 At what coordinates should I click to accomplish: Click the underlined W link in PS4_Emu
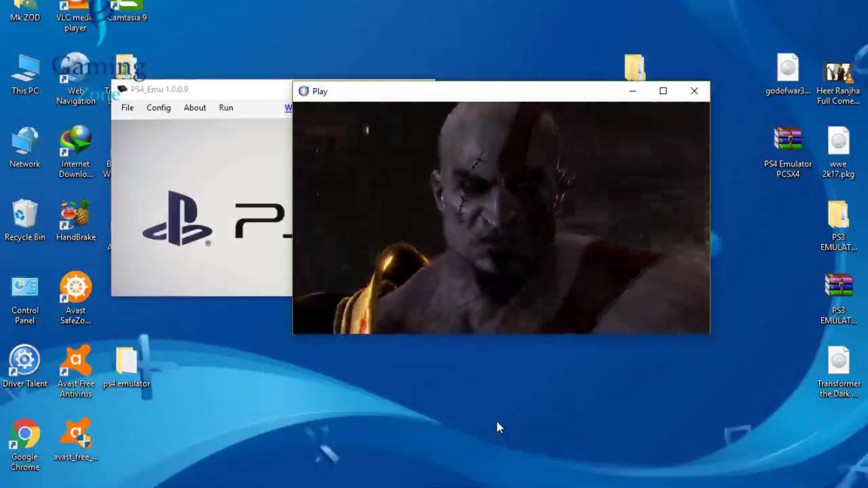[x=289, y=108]
